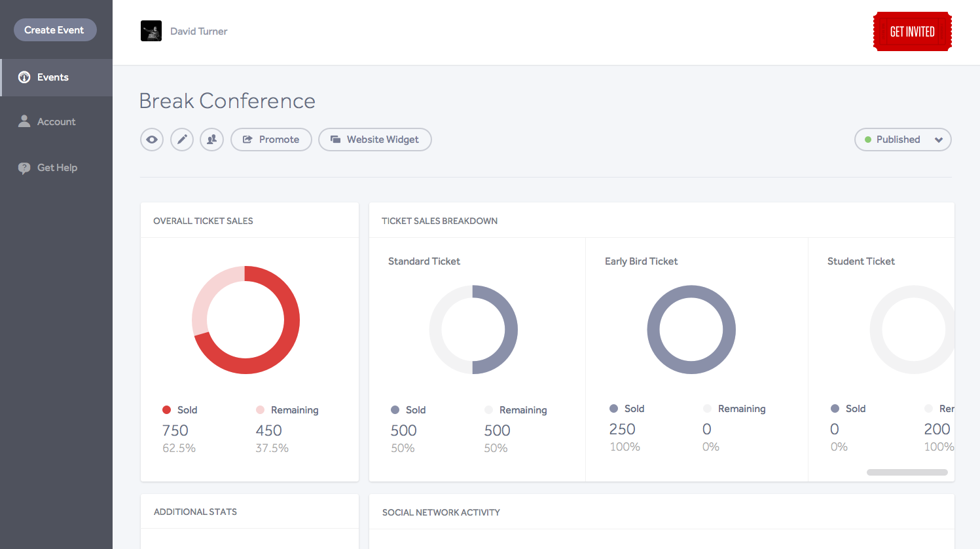The image size is (980, 549).
Task: Click the Events sidebar icon
Action: tap(24, 77)
